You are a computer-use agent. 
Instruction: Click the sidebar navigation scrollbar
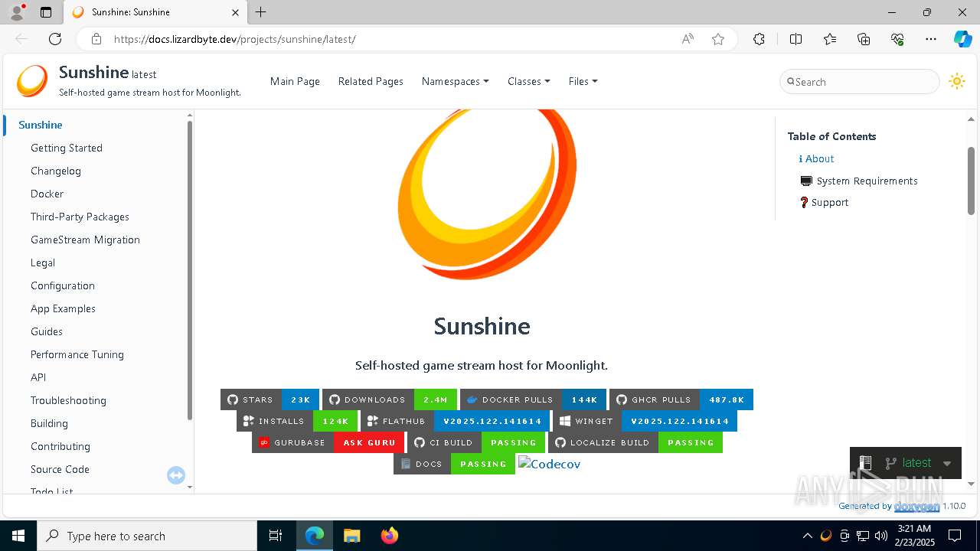click(x=190, y=270)
